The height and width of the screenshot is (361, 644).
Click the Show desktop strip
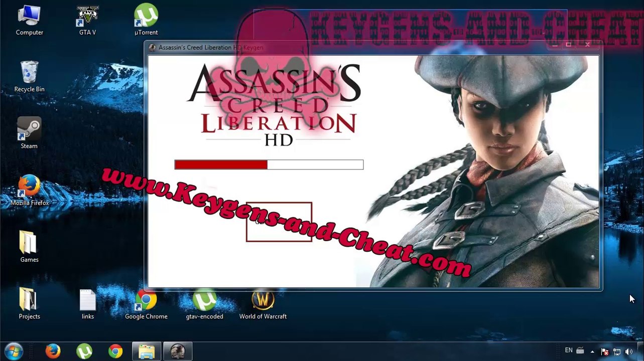click(640, 351)
